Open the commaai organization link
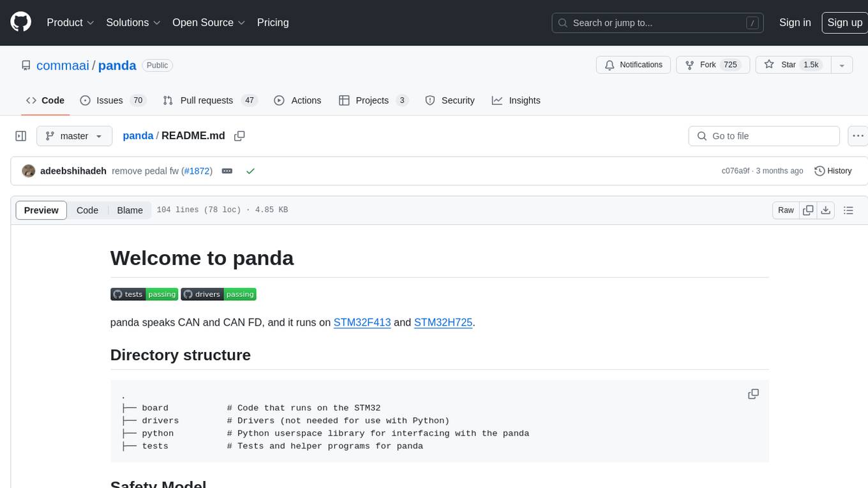The width and height of the screenshot is (868, 488). tap(63, 65)
